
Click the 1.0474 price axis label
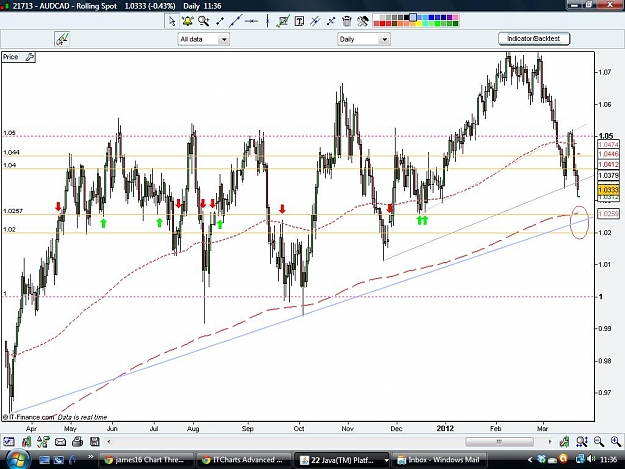(x=609, y=145)
